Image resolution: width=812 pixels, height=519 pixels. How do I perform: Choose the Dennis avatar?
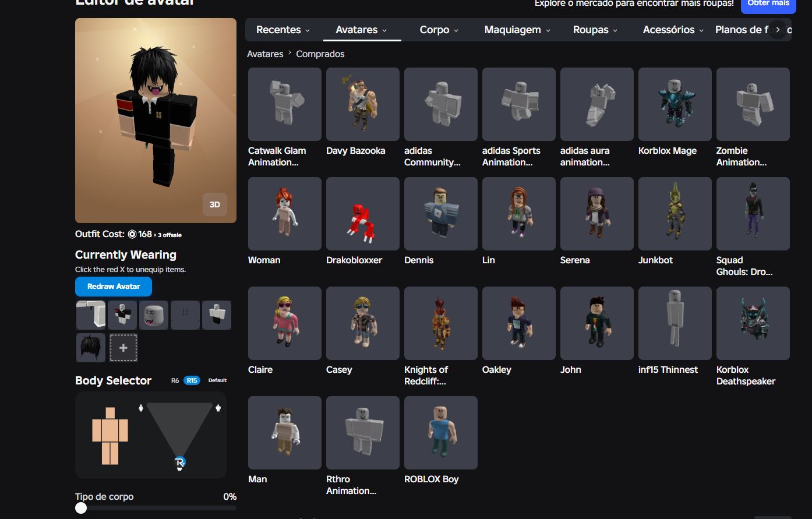coord(441,214)
